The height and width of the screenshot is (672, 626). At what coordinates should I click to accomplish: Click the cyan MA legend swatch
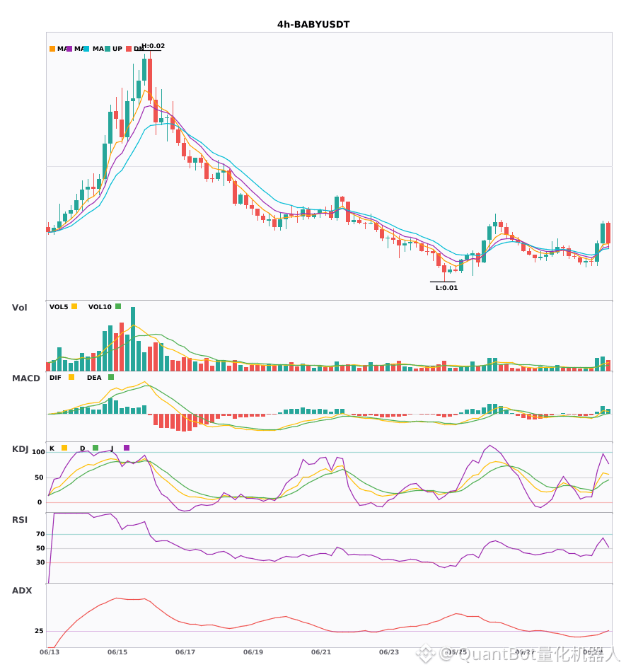[86, 49]
